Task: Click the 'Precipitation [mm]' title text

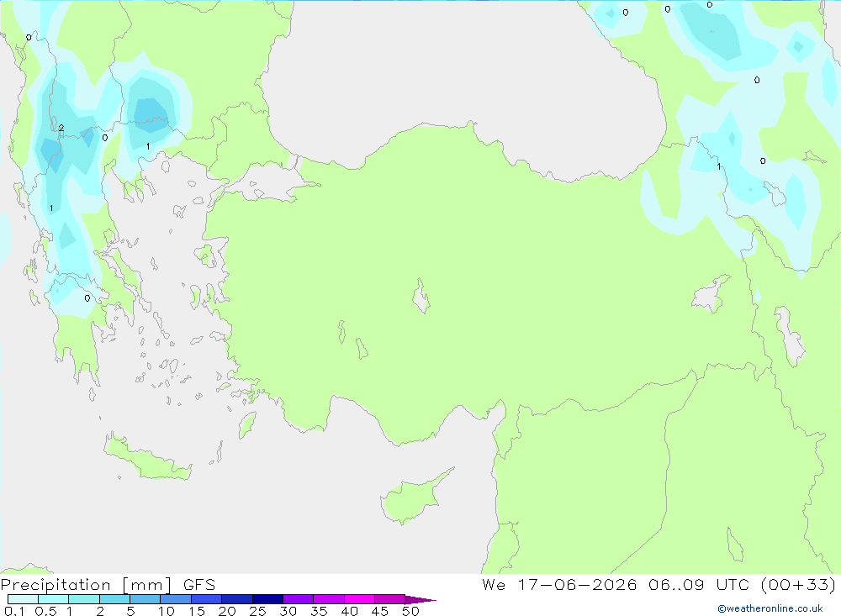Action: (x=86, y=585)
